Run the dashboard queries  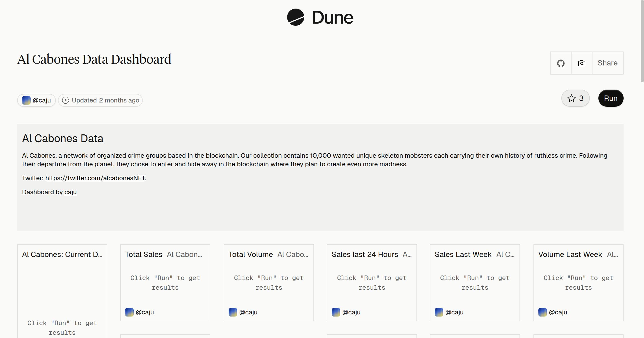coord(611,98)
